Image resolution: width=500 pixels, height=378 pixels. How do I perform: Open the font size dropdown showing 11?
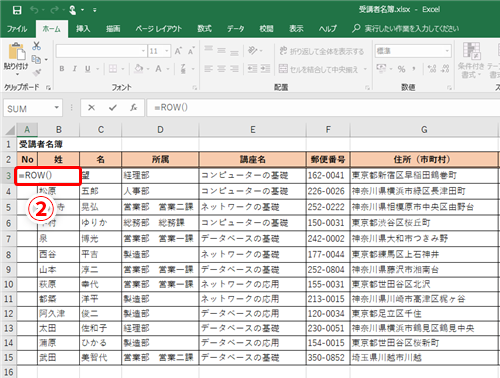(167, 51)
